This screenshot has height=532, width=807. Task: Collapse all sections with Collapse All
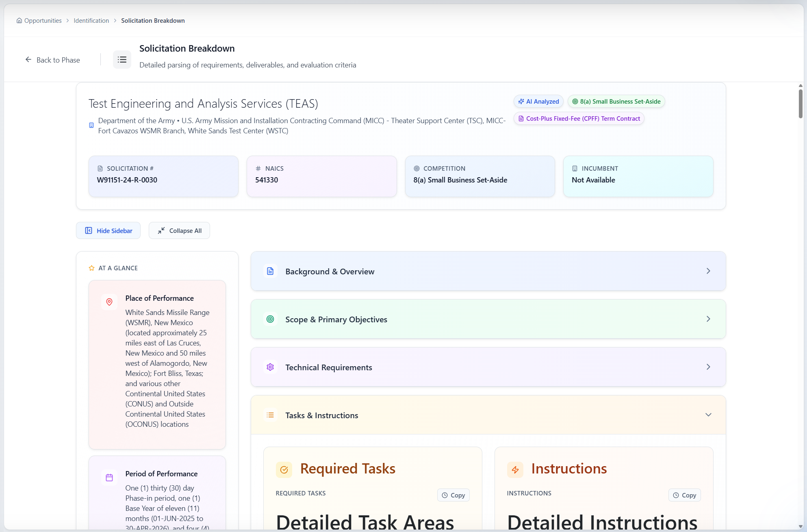coord(179,230)
